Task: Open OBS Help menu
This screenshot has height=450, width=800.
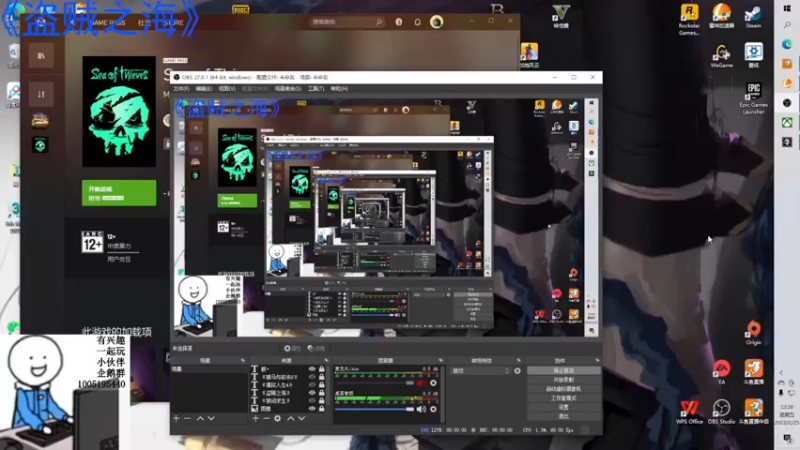Action: coord(339,89)
